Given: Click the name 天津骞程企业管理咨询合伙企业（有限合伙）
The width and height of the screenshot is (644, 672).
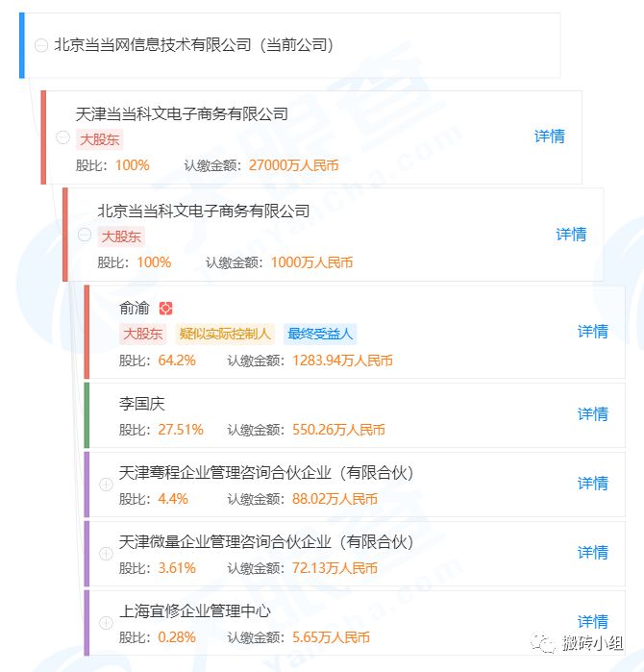Looking at the screenshot, I should (266, 473).
